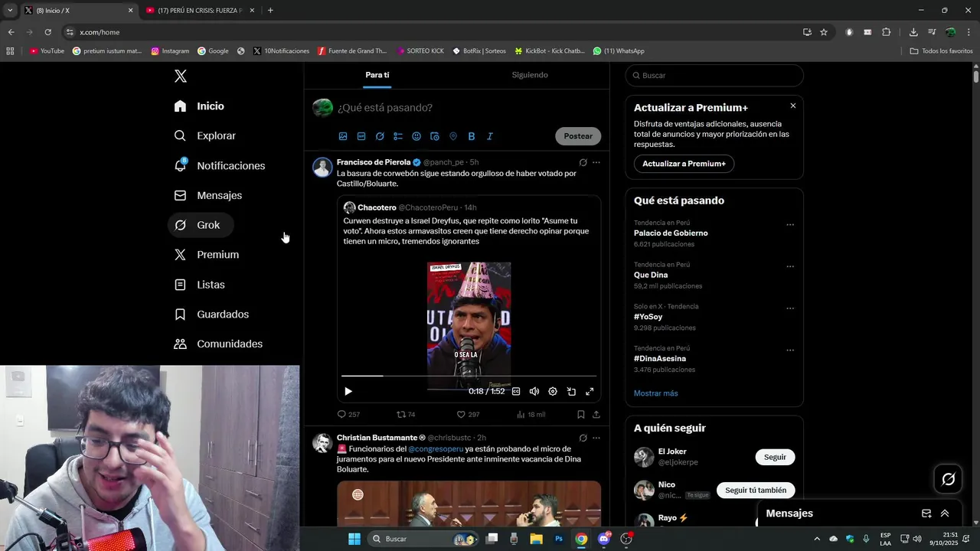Toggle picture-in-picture for the video

click(571, 391)
